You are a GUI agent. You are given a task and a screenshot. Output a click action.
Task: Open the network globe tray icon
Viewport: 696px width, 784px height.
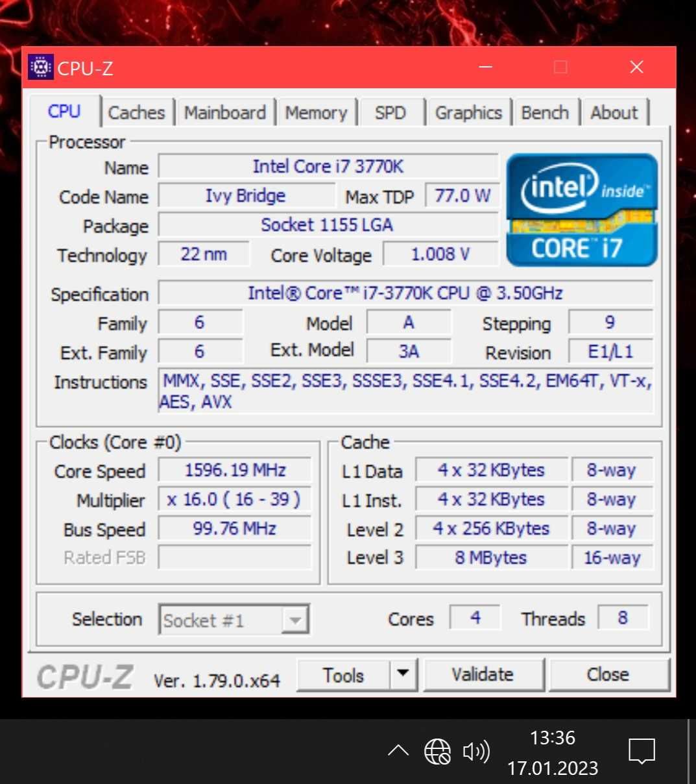tap(438, 752)
